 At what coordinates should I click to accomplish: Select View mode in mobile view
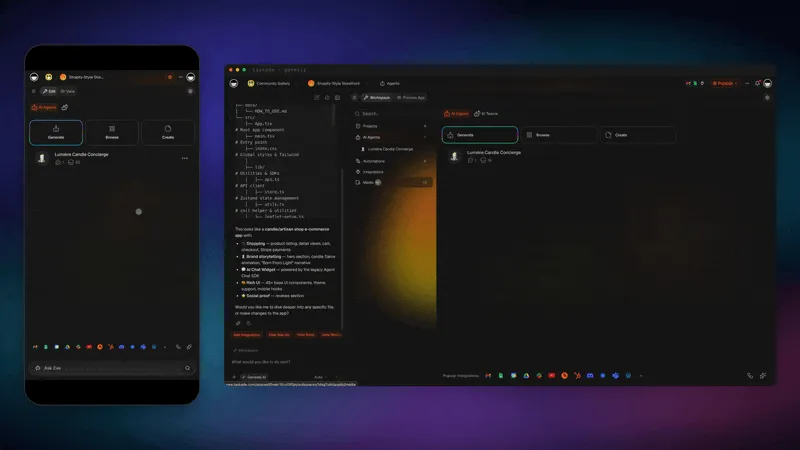coord(68,91)
